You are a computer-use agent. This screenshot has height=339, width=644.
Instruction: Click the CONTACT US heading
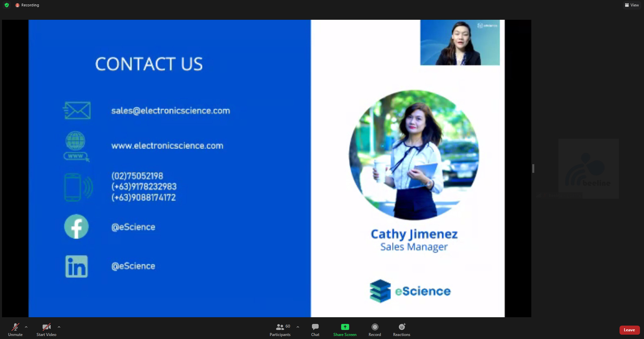[149, 64]
